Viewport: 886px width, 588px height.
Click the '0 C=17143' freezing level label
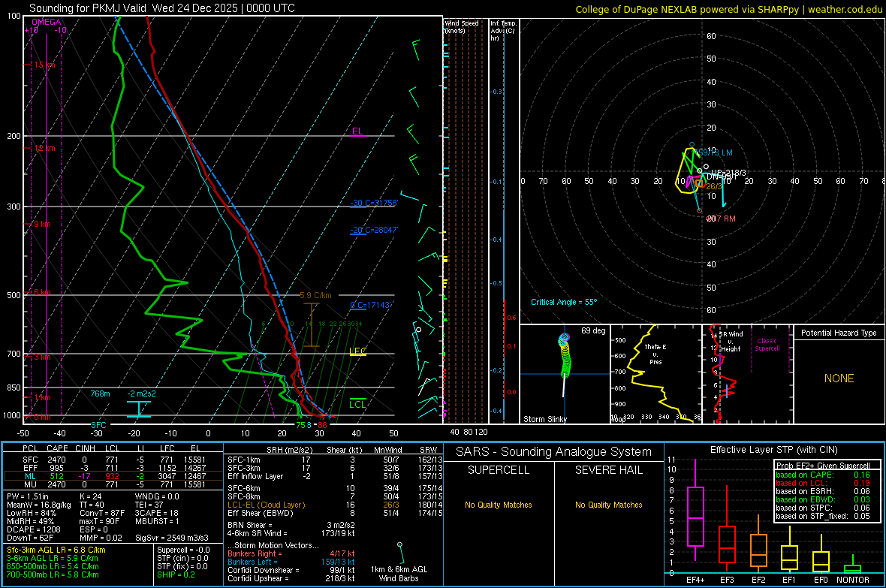click(x=370, y=305)
